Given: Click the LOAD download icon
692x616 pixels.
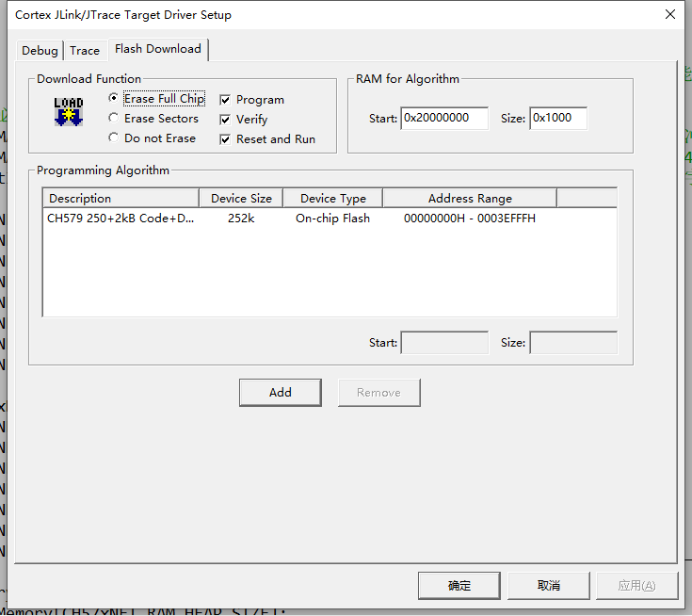Looking at the screenshot, I should [68, 111].
